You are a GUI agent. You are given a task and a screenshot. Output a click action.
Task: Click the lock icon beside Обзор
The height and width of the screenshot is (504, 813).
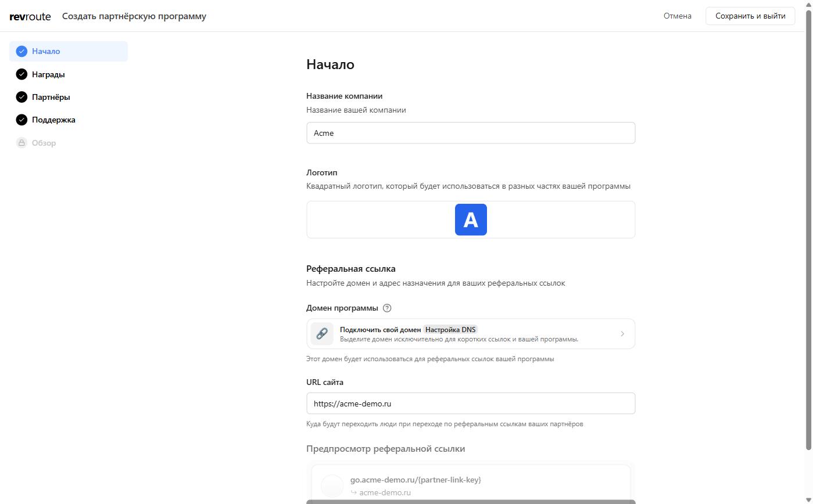pyautogui.click(x=22, y=143)
